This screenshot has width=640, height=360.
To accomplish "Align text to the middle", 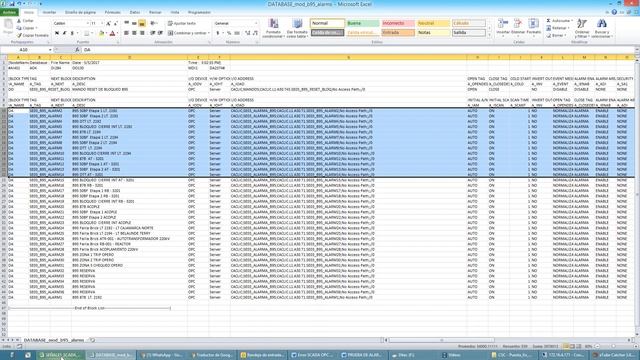I will [x=134, y=23].
